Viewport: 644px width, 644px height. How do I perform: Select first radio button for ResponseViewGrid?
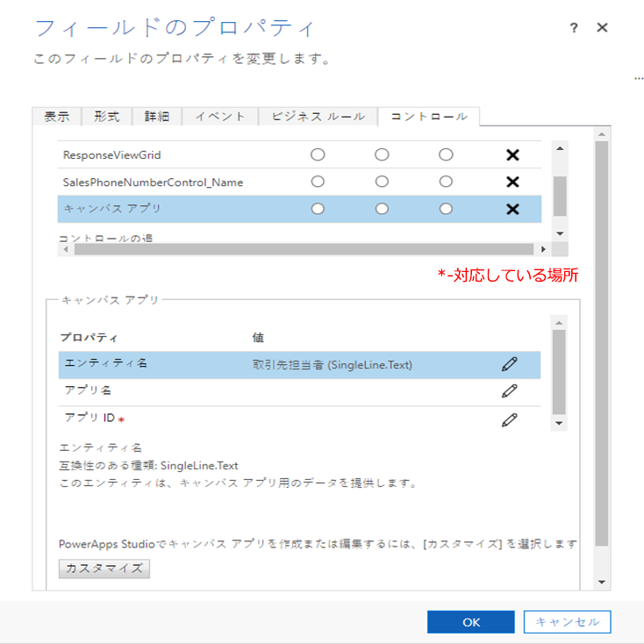[x=318, y=154]
